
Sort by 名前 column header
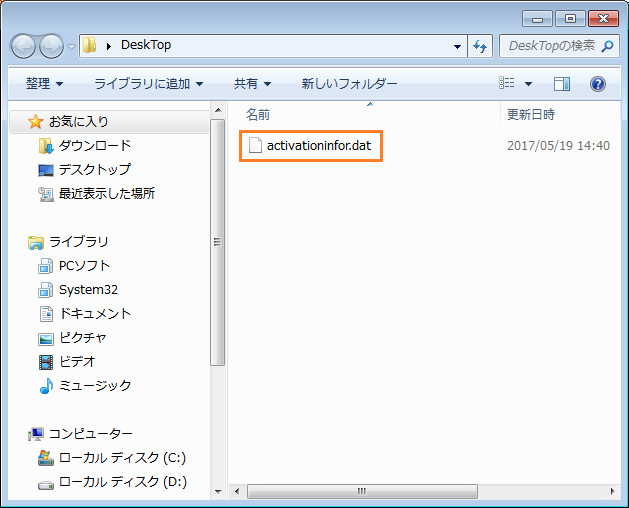click(x=259, y=115)
